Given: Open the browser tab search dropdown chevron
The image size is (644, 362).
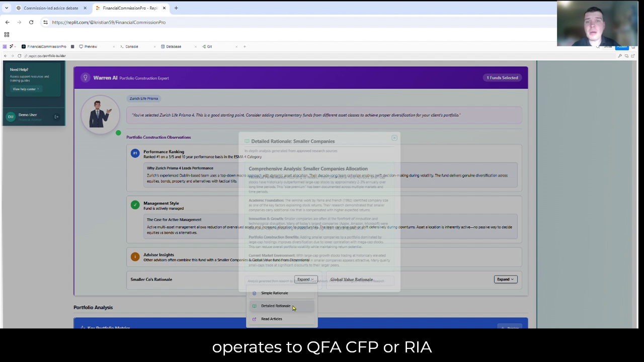Looking at the screenshot, I should [7, 8].
